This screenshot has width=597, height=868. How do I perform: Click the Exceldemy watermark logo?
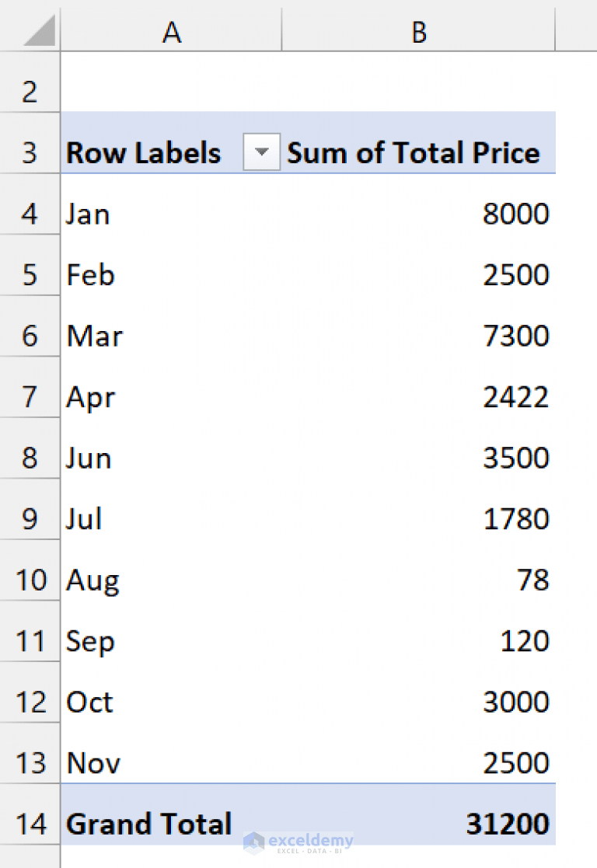[298, 841]
